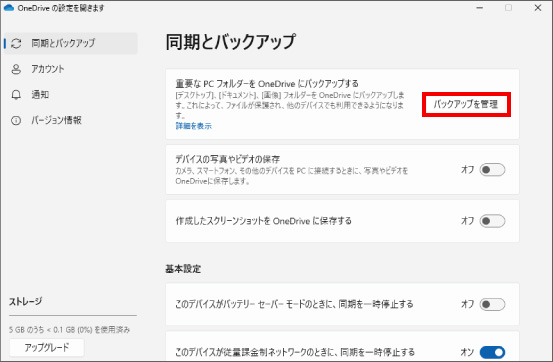
Task: Minimize the OneDrive settings window
Action: [x=480, y=8]
